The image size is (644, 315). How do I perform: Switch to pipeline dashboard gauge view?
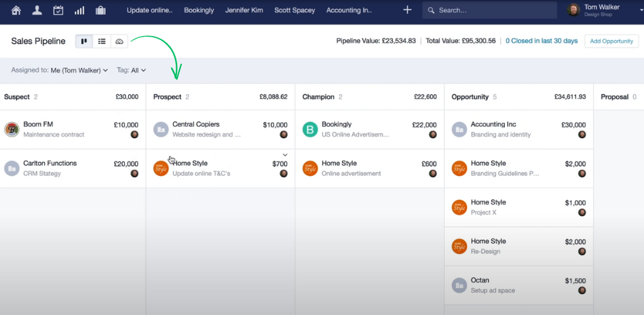click(119, 41)
